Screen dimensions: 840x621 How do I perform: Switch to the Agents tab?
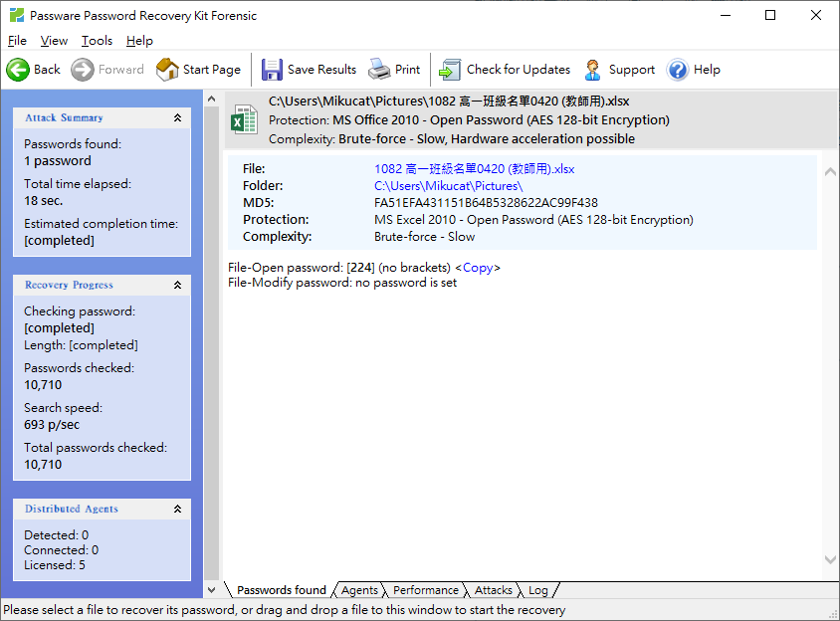click(359, 590)
